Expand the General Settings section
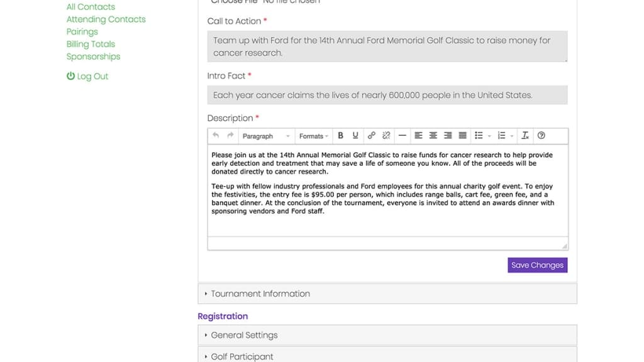Screen dimensions: 644x362 (x=387, y=336)
